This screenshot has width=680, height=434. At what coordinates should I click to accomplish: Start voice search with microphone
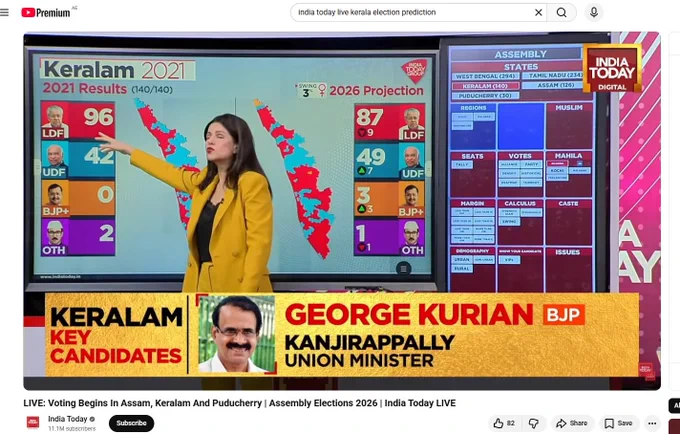(594, 13)
